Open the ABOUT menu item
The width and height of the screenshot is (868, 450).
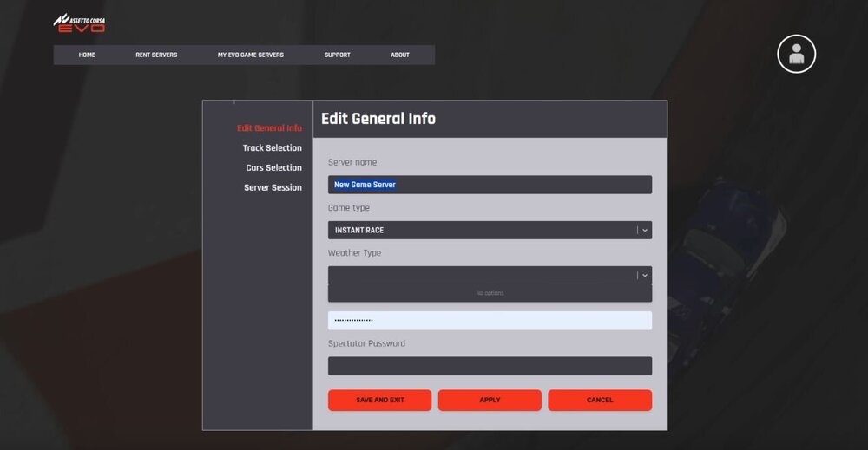[399, 55]
